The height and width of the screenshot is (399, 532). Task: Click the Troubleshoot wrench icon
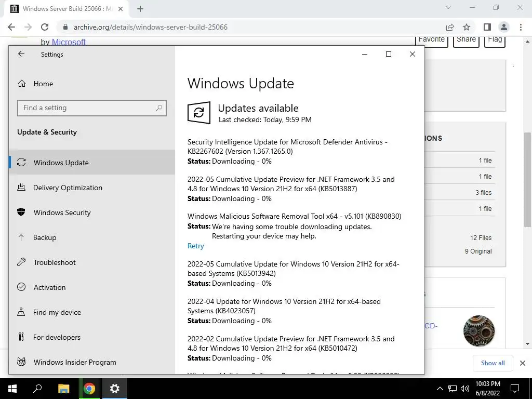21,262
